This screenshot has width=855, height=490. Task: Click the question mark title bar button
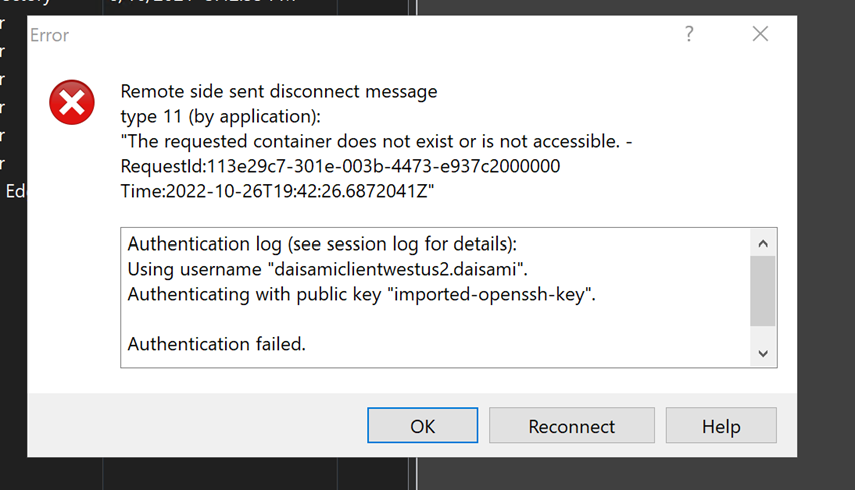pos(689,35)
